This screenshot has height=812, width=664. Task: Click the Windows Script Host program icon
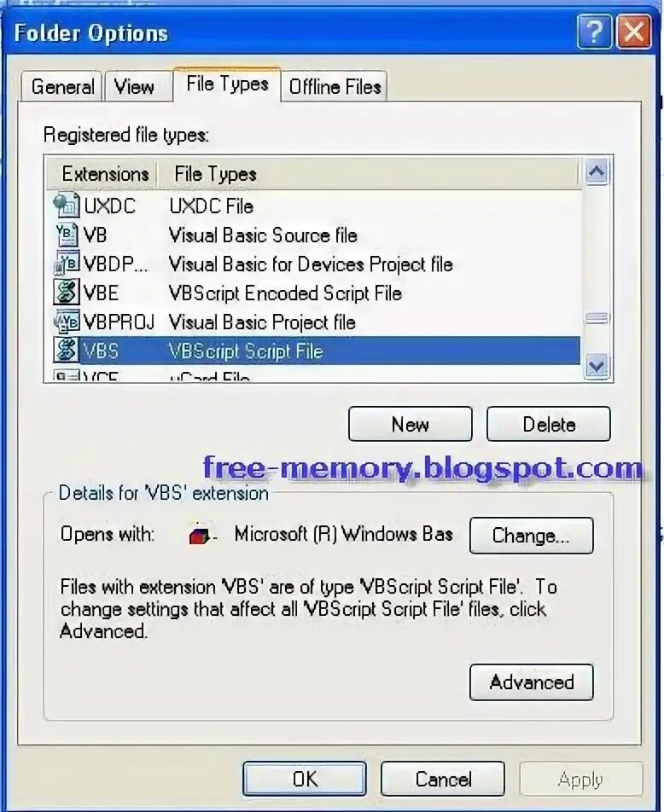pos(201,536)
